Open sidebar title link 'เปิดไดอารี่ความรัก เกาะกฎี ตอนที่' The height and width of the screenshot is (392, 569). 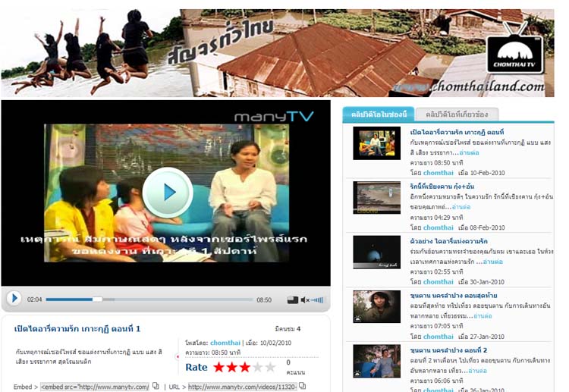point(457,132)
